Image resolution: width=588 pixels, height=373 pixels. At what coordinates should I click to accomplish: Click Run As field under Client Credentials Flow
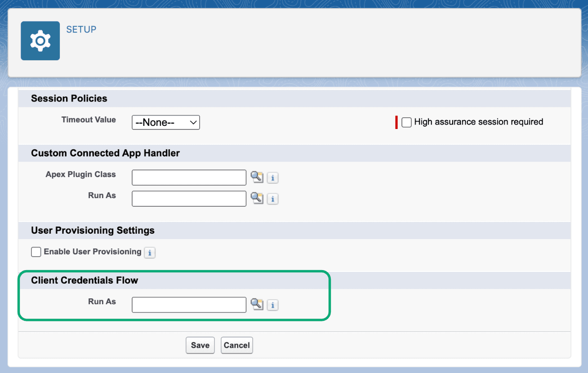[x=189, y=305]
